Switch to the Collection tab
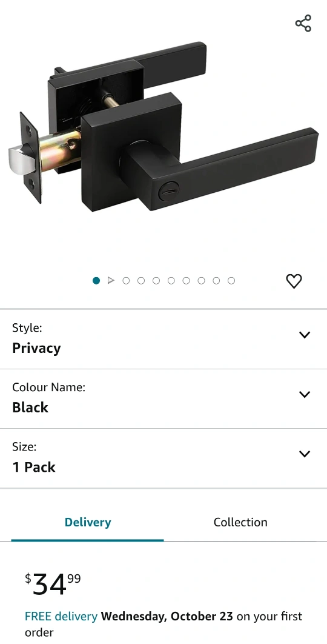The image size is (327, 644). point(240,522)
